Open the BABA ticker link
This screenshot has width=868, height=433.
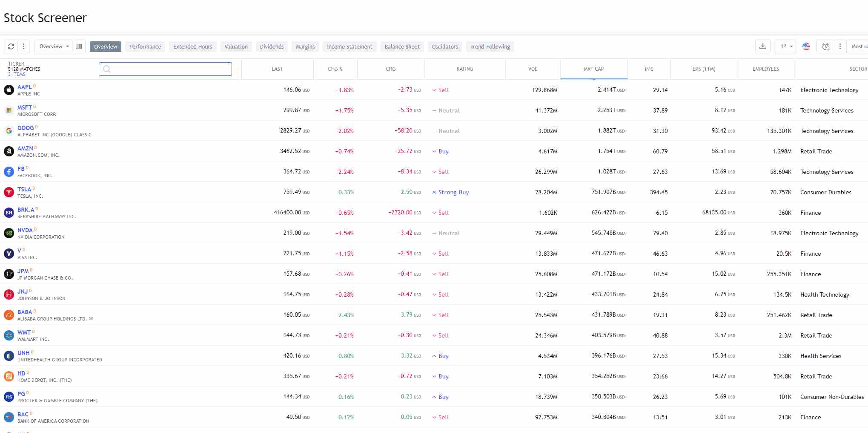25,312
